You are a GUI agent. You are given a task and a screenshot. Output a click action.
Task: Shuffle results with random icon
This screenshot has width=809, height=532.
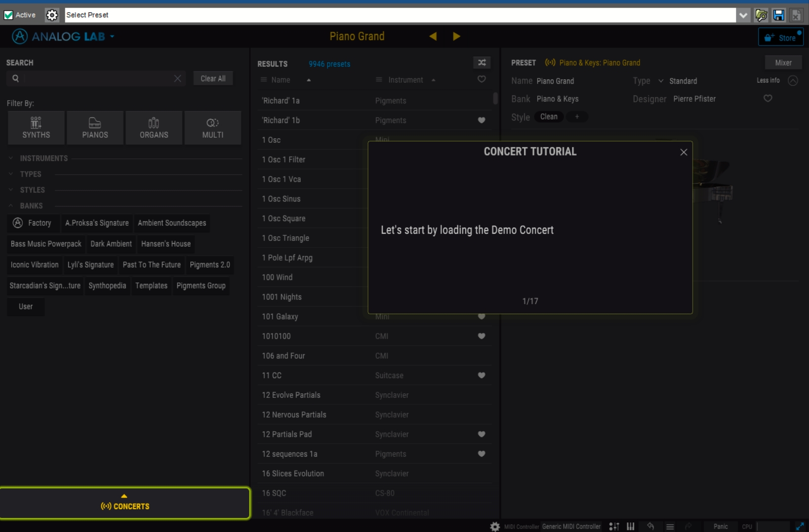(482, 63)
